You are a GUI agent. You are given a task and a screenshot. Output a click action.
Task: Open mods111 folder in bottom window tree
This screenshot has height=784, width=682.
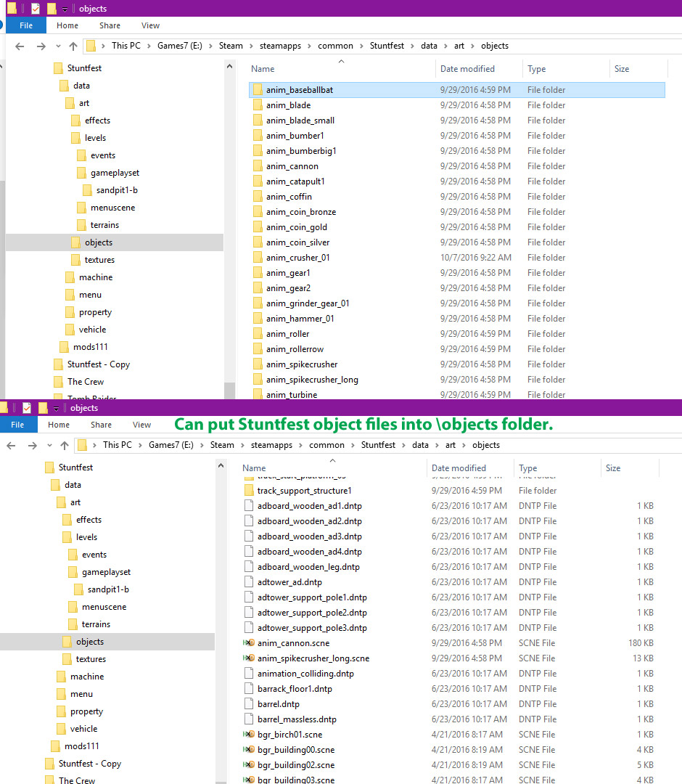pos(81,746)
